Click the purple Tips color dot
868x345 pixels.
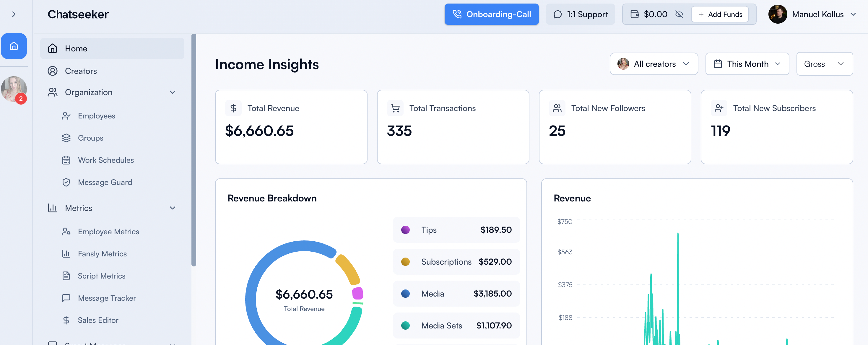pyautogui.click(x=405, y=230)
